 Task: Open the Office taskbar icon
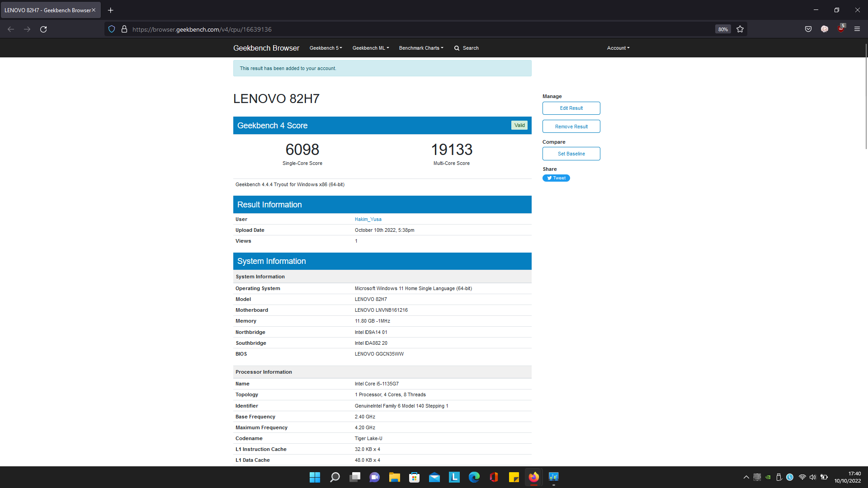(494, 477)
